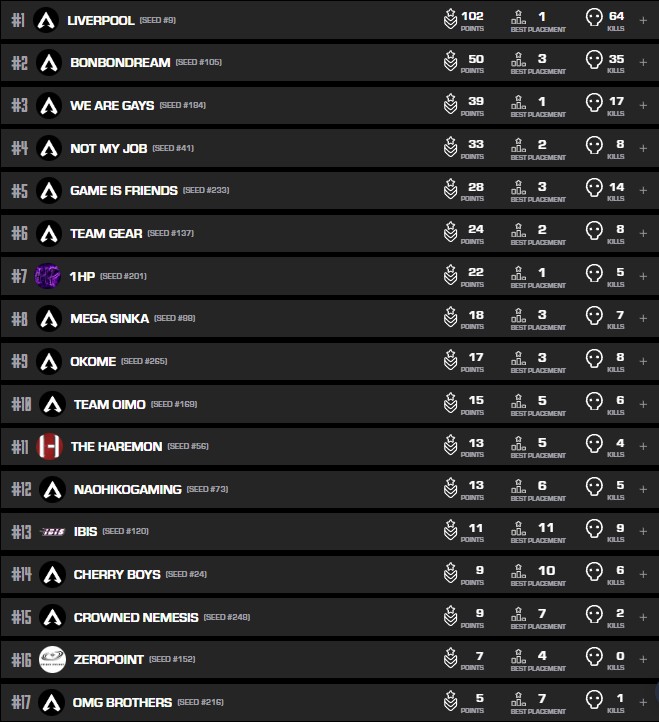Click the Zeropoint team logo
Viewport: 659px width, 722px height.
click(52, 659)
